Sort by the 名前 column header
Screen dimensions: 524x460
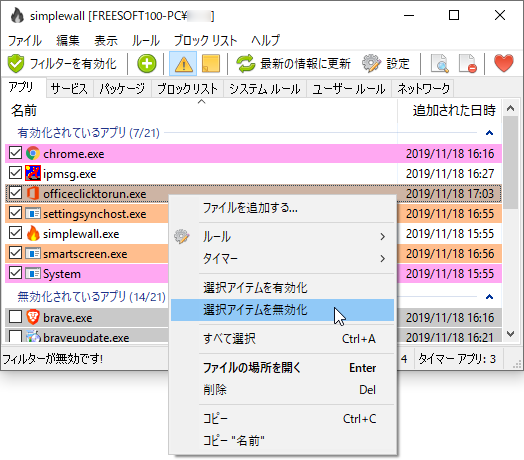pos(201,110)
